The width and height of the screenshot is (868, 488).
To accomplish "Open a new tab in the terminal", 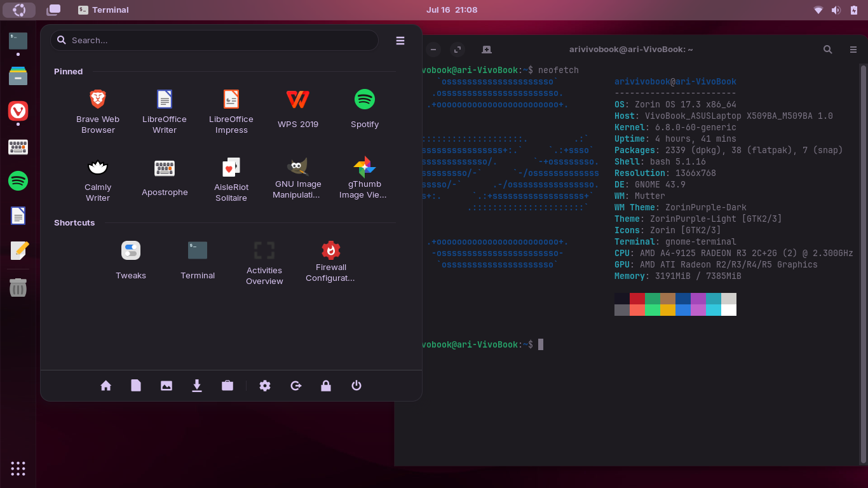I will [486, 49].
